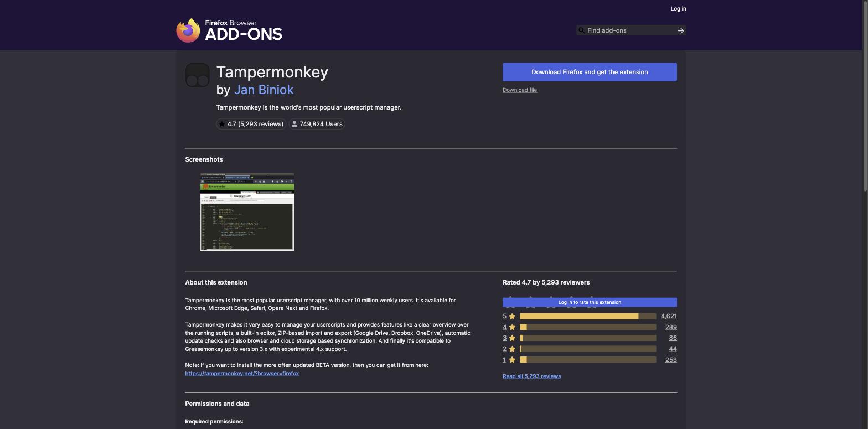Screen dimensions: 868x429
Task: Open 289 four-star reviews count
Action: tap(671, 327)
